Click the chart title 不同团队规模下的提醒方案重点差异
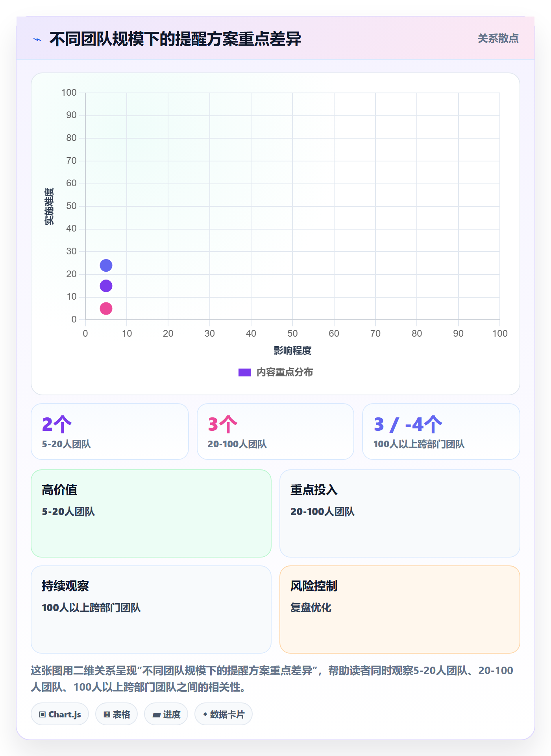 pos(175,39)
